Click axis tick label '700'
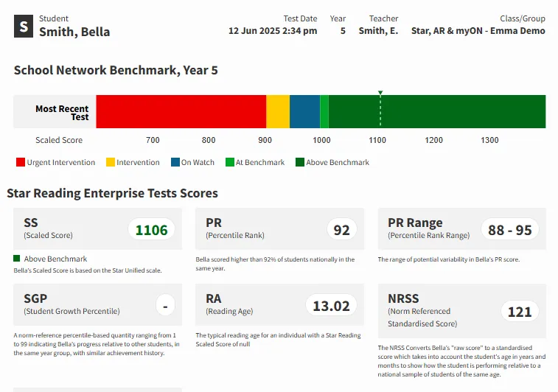The image size is (558, 392). point(153,140)
